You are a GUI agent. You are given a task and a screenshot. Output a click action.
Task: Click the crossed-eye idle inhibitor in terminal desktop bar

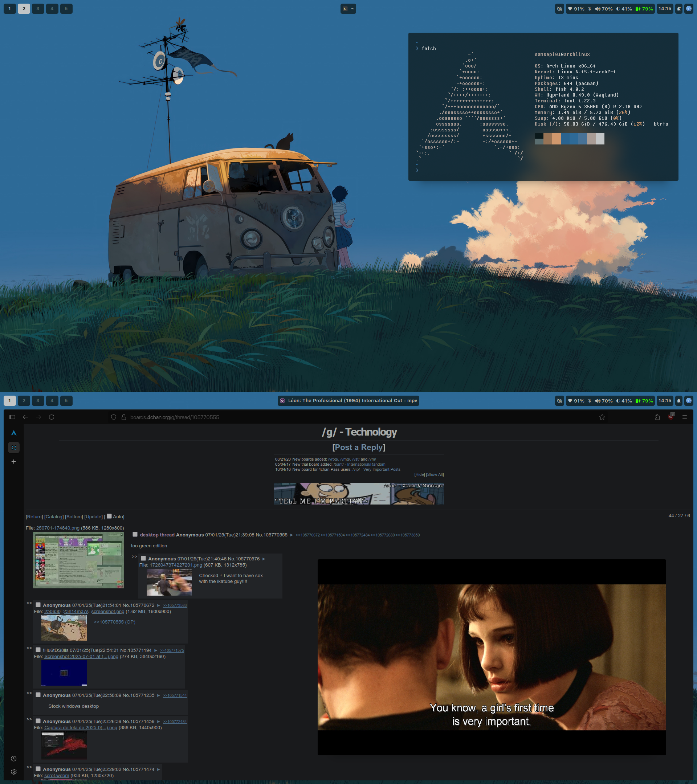click(560, 9)
